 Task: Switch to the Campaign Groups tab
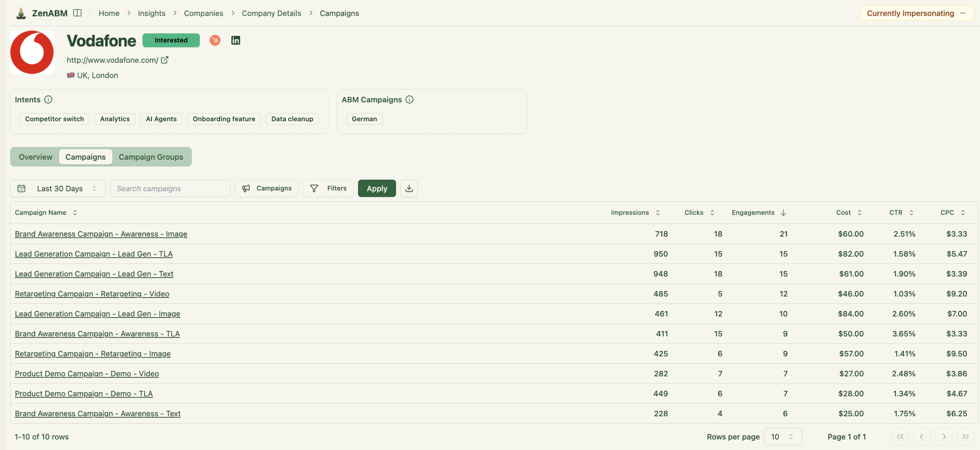(150, 157)
